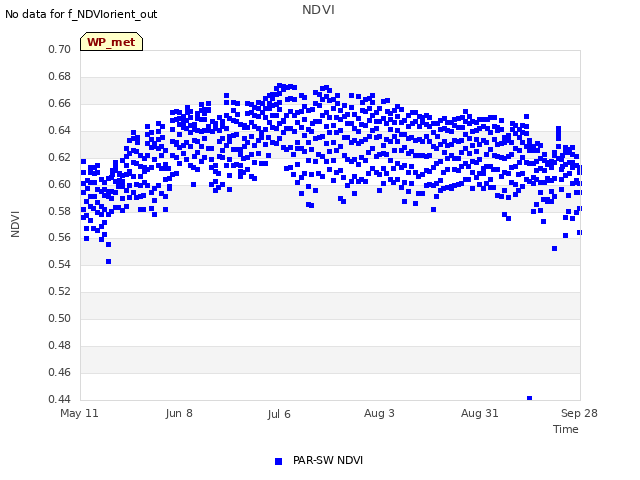Click the 0.68 y-axis label
The width and height of the screenshot is (640, 480).
point(60,76)
